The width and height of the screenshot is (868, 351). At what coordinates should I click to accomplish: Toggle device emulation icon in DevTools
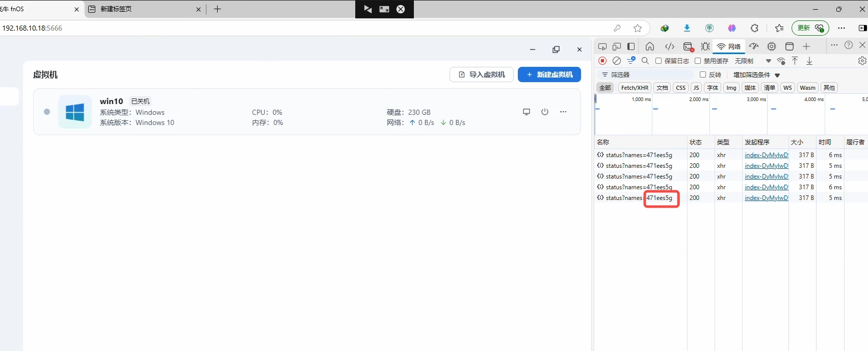[617, 46]
